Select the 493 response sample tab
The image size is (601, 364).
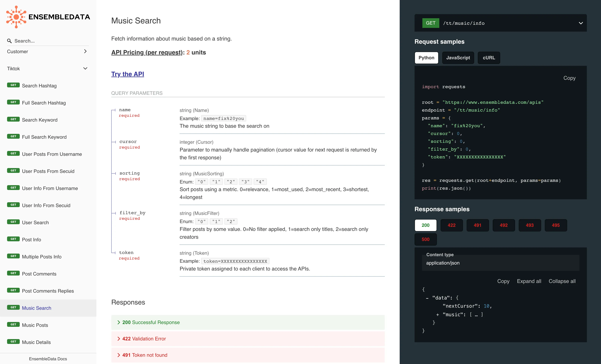tap(530, 225)
